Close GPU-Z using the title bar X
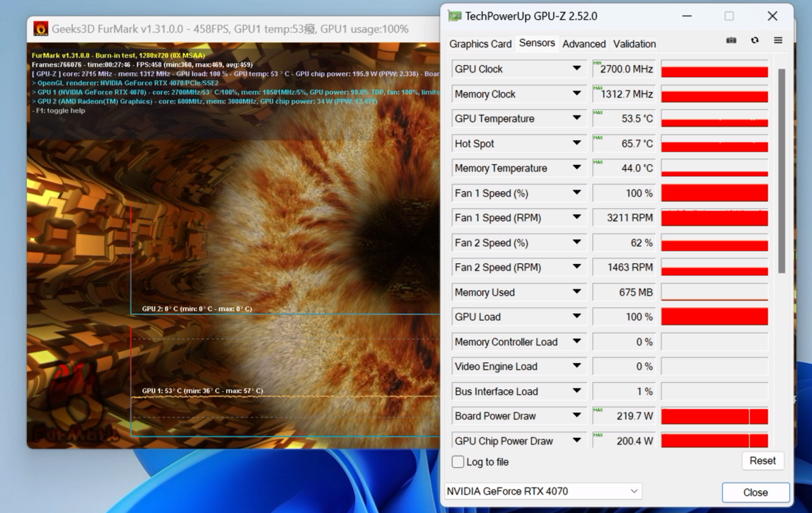Viewport: 812px width, 513px height. tap(772, 16)
